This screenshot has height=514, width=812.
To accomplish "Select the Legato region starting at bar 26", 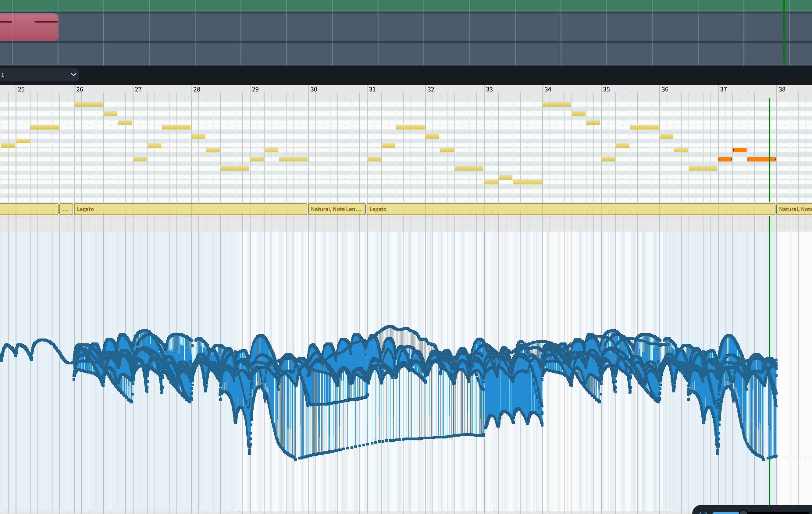I will pyautogui.click(x=190, y=209).
